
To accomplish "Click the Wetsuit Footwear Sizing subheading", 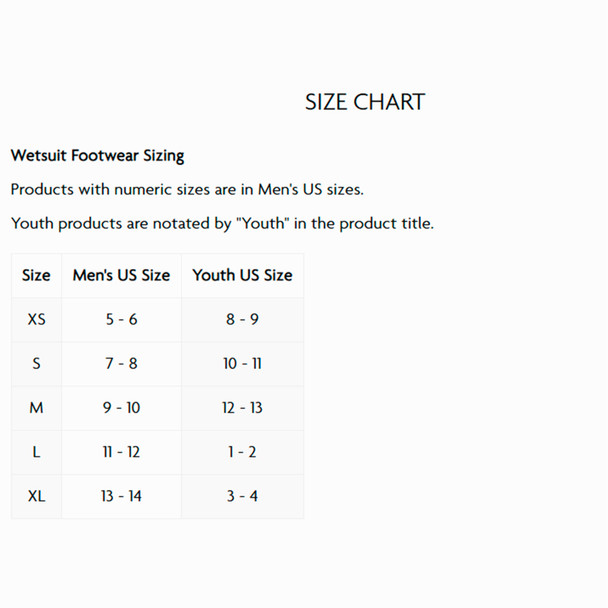I will (x=97, y=156).
